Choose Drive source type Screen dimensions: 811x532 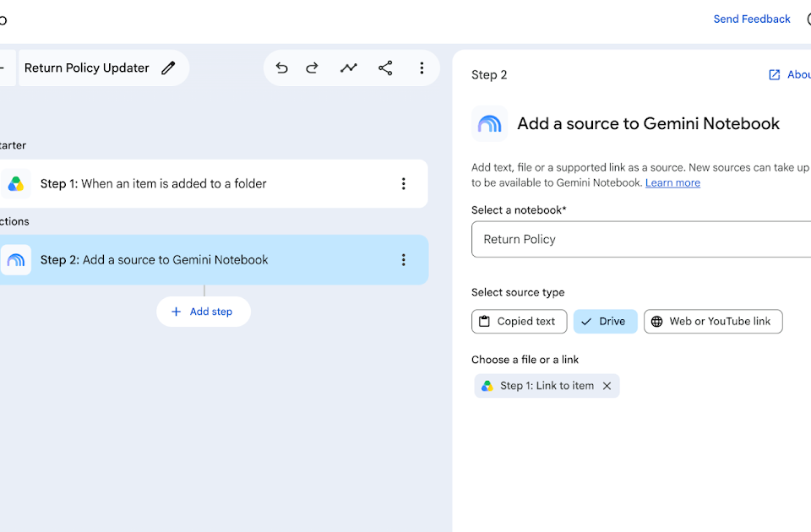[x=605, y=321]
